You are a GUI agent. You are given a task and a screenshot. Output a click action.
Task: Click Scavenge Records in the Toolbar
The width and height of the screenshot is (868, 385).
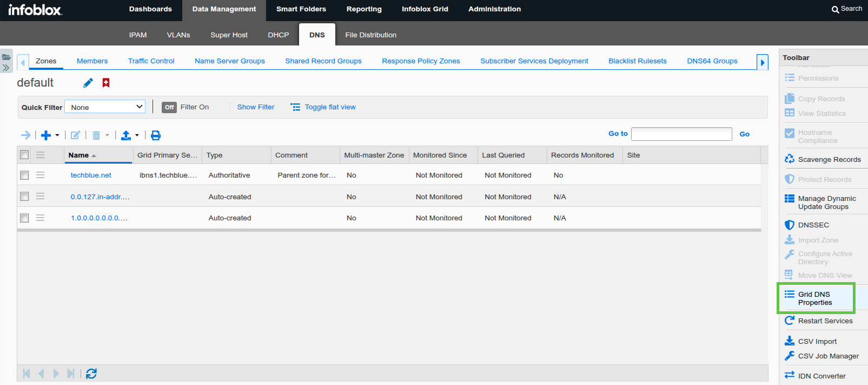pyautogui.click(x=823, y=159)
